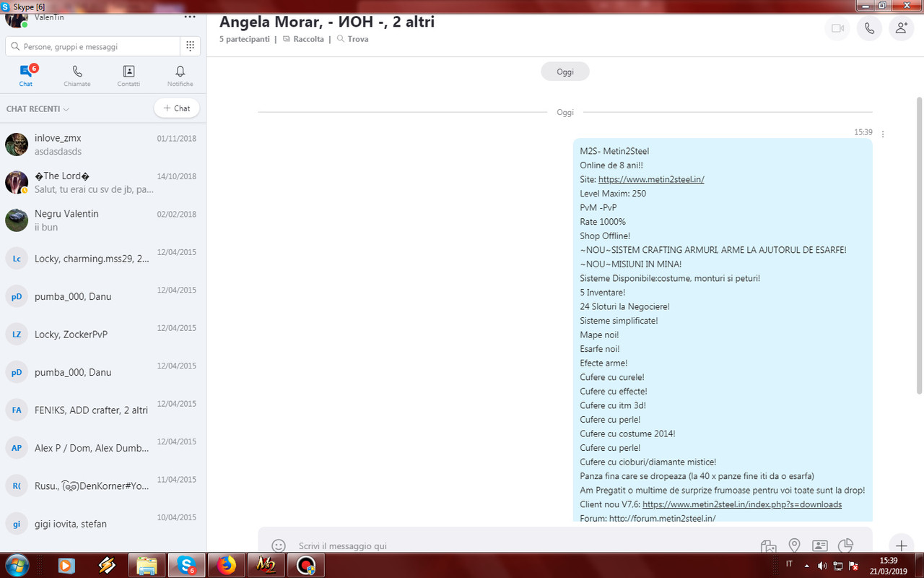Open the avatar of inlove_zmx
The image size is (924, 578).
(17, 144)
